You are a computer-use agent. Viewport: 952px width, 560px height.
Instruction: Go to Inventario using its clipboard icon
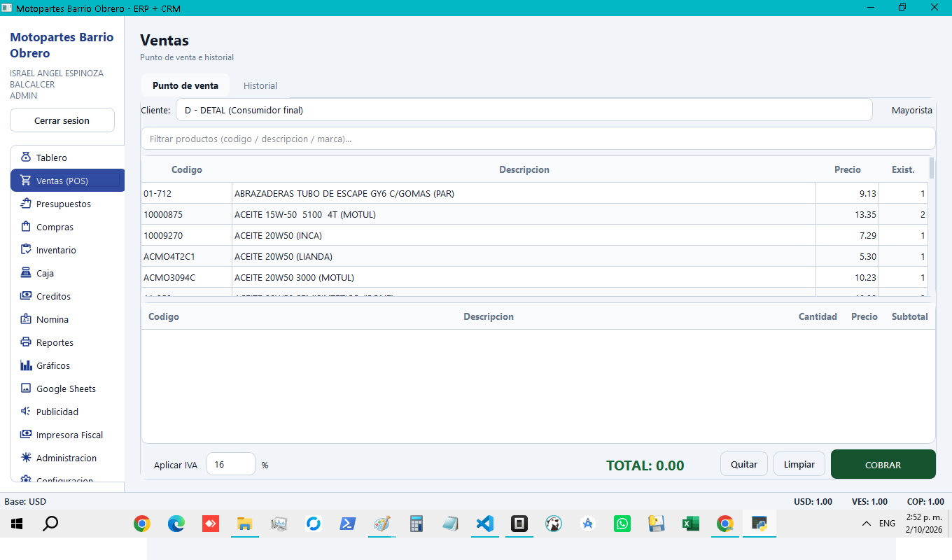click(26, 250)
